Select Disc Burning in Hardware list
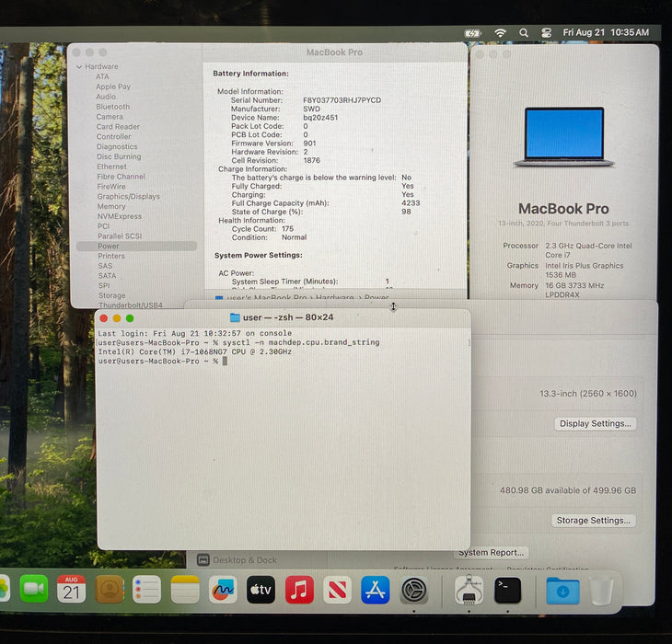The height and width of the screenshot is (644, 672). tap(119, 156)
